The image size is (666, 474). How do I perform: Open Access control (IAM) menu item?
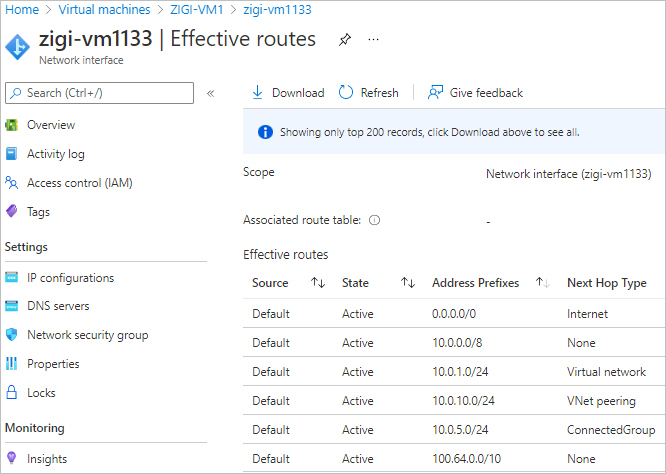pyautogui.click(x=80, y=183)
